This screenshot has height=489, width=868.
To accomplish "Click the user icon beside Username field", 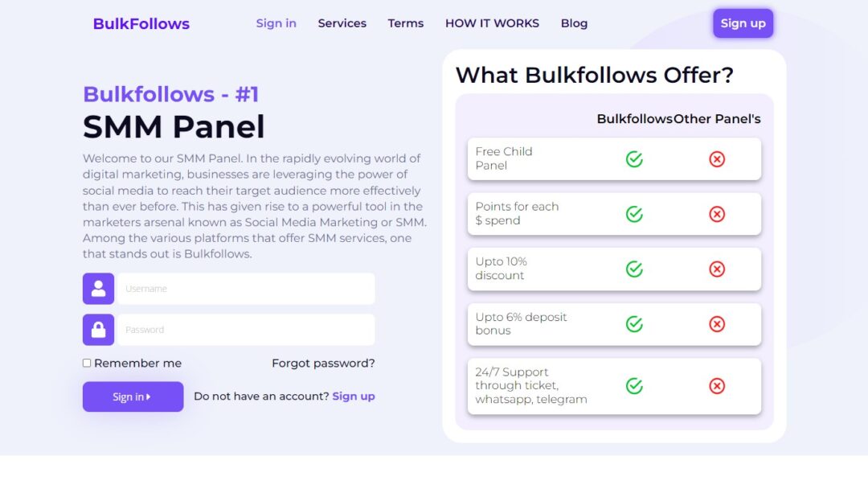I will (98, 289).
